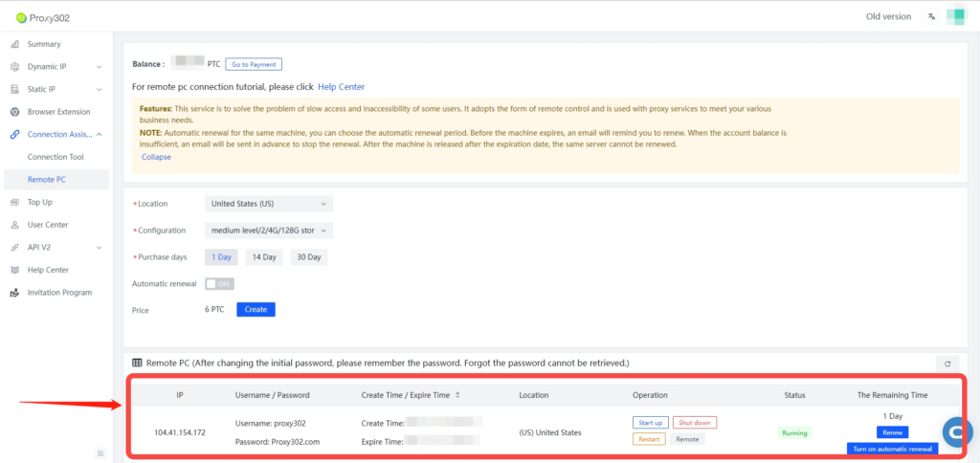Click the Status column header
This screenshot has width=980, height=463.
(x=795, y=395)
